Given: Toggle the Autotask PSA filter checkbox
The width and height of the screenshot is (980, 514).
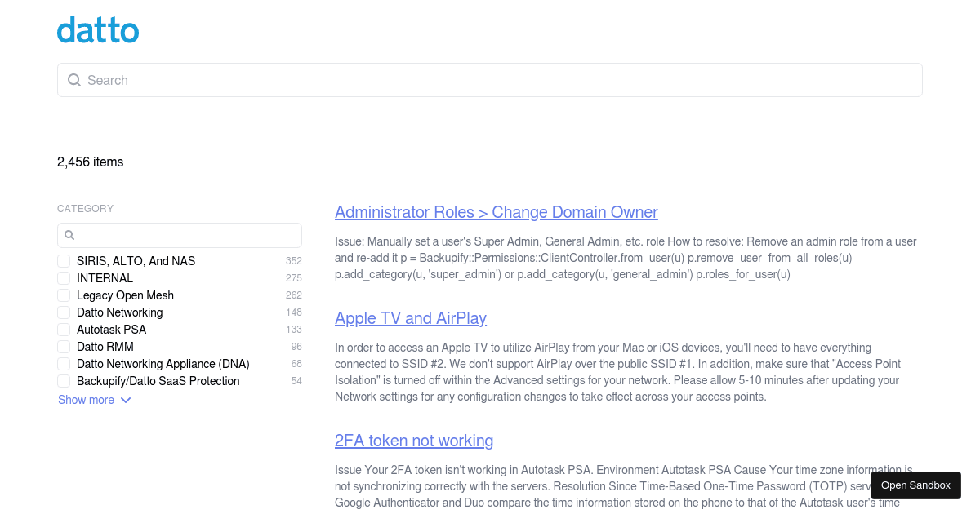Looking at the screenshot, I should 64,330.
